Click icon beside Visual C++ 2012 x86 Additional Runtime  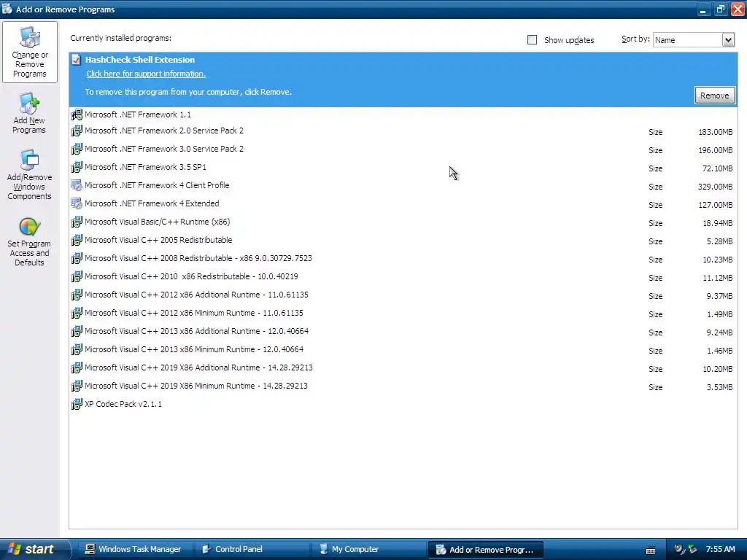pos(76,295)
